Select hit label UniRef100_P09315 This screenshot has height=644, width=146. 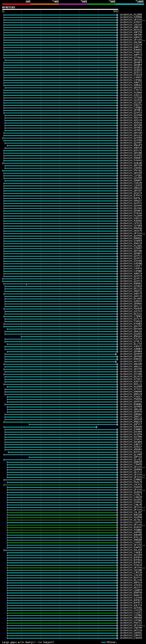pos(131,75)
